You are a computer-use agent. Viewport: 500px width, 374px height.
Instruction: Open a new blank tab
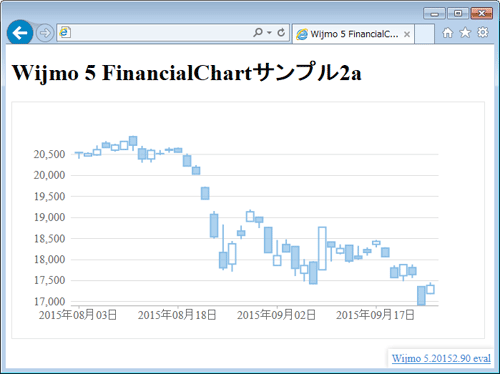pyautogui.click(x=424, y=34)
